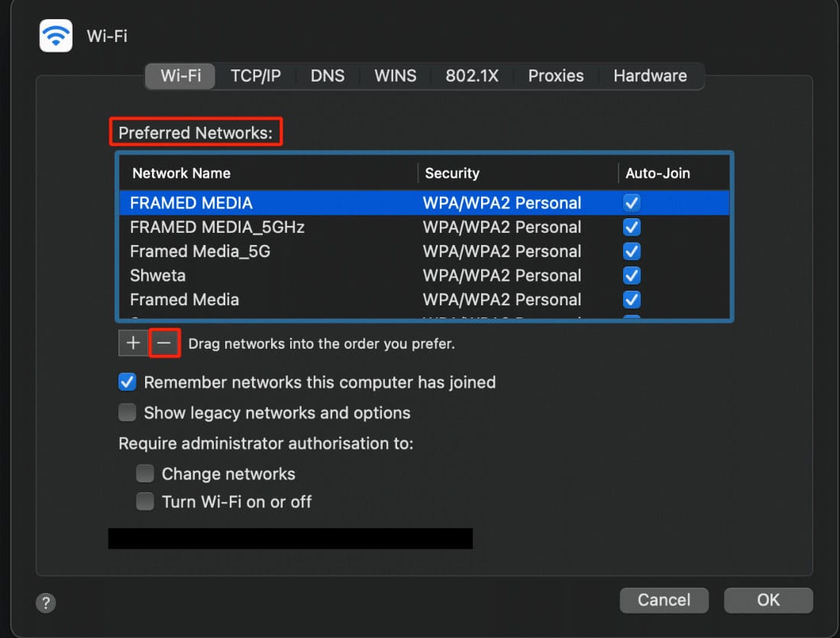Open the DNS tab

327,76
